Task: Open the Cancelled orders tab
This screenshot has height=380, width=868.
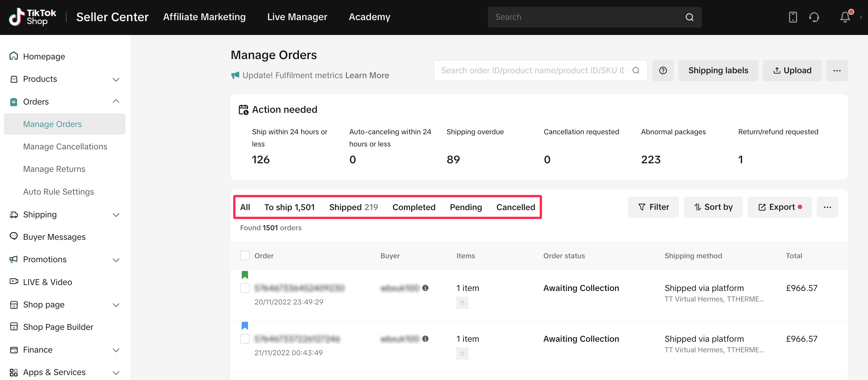Action: 515,207
